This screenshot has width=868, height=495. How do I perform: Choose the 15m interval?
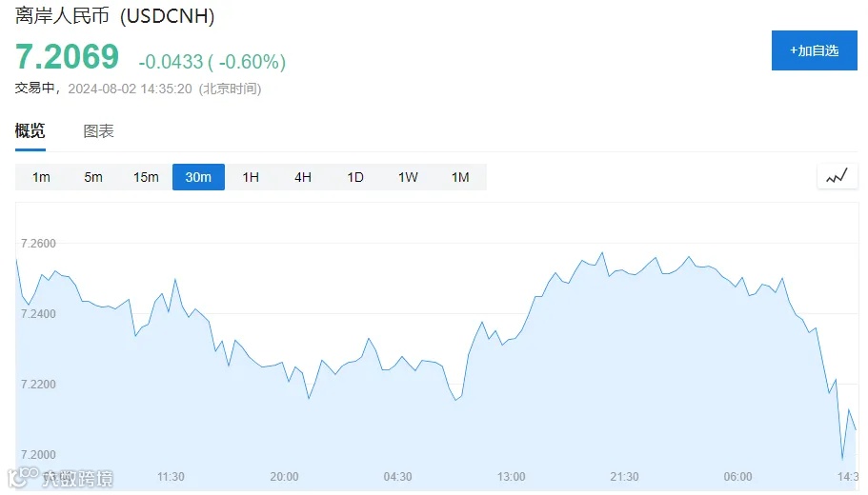point(146,177)
